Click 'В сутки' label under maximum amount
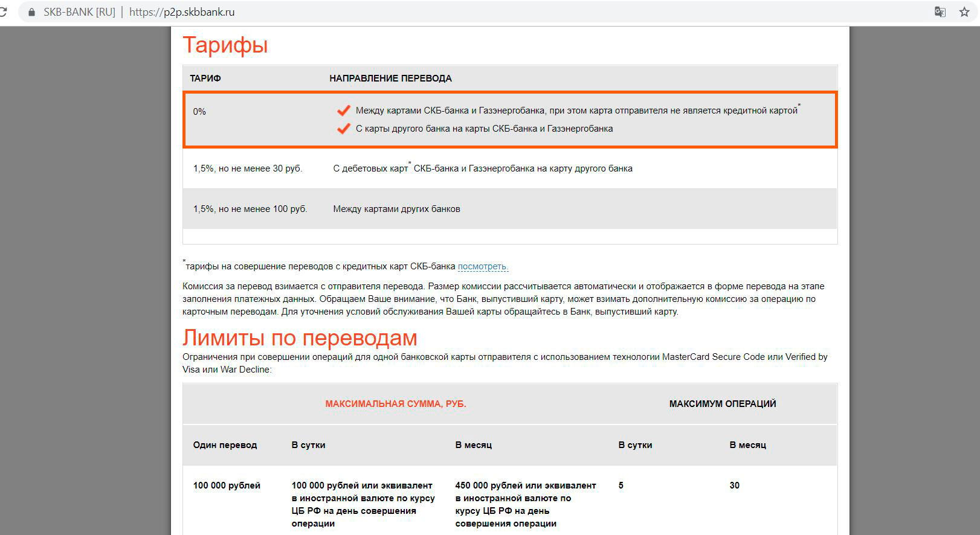 click(308, 445)
